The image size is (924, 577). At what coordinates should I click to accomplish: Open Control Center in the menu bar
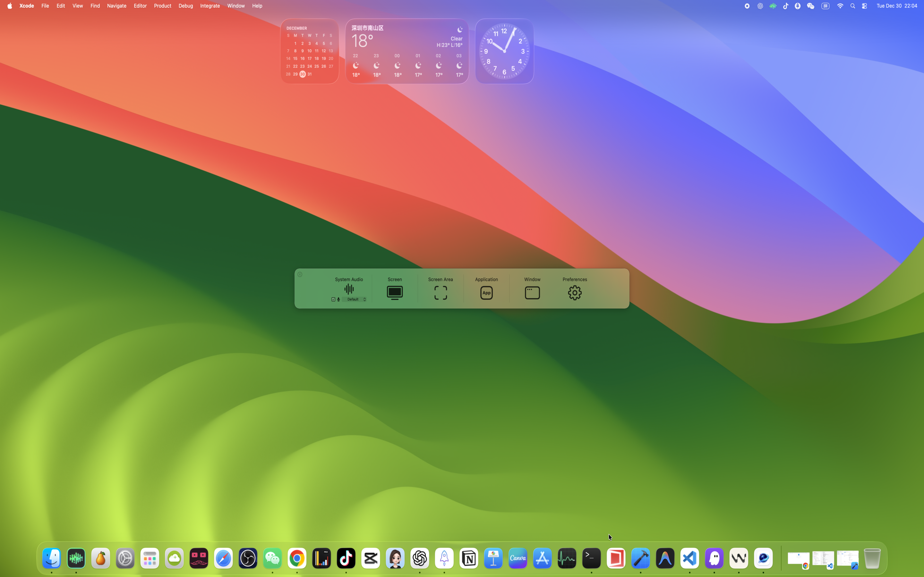864,6
